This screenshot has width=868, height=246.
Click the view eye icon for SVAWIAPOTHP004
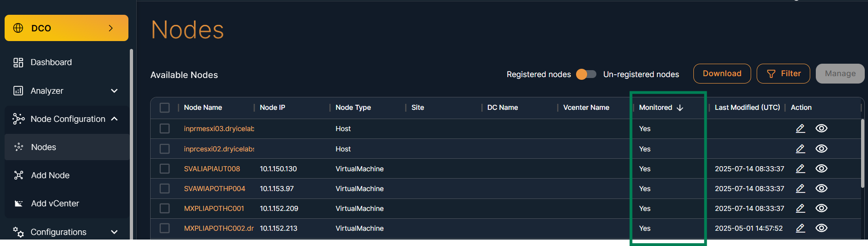pos(821,188)
